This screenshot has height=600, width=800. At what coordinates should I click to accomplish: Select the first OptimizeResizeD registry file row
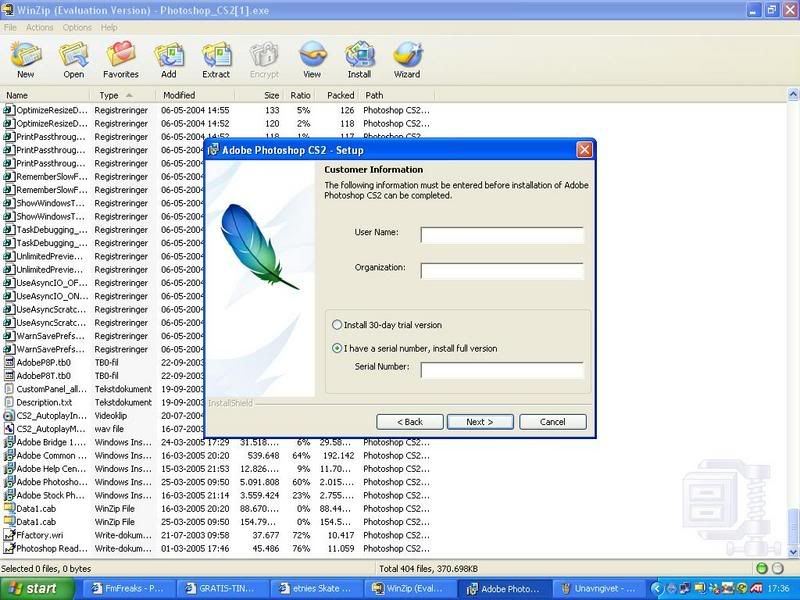pos(217,110)
